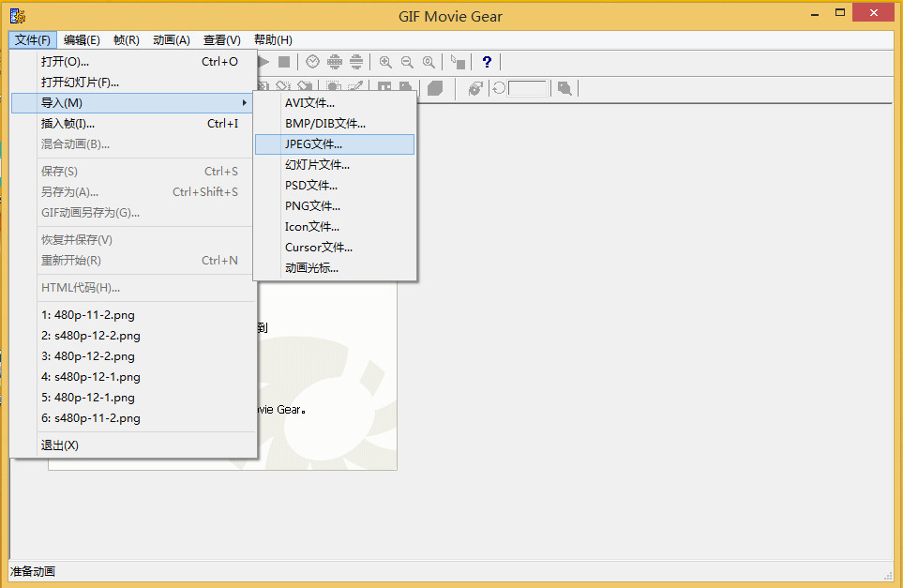
Task: Click the zoom out magnifier icon
Action: (x=407, y=62)
